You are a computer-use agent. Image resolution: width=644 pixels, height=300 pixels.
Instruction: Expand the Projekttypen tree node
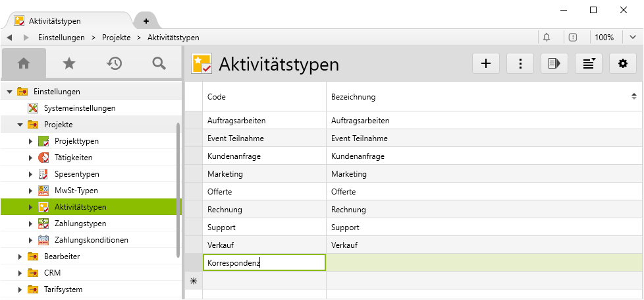point(30,141)
